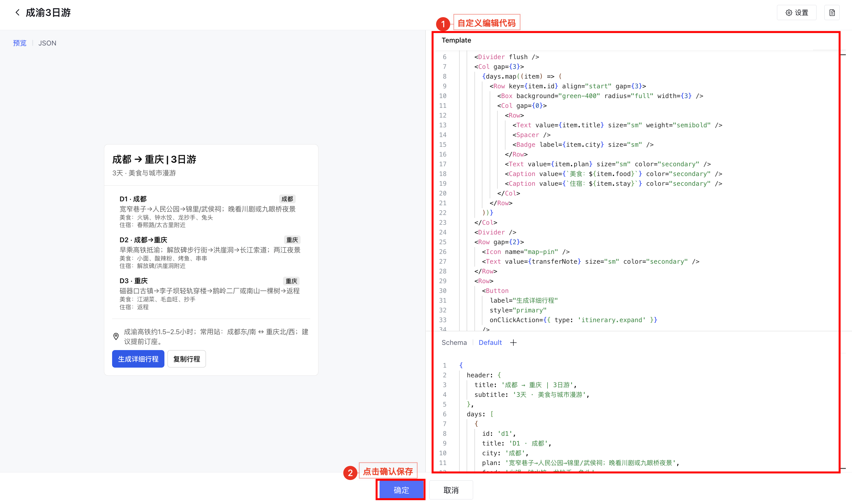Click the 重庆 badge on D2 row
The height and width of the screenshot is (504, 852).
291,240
